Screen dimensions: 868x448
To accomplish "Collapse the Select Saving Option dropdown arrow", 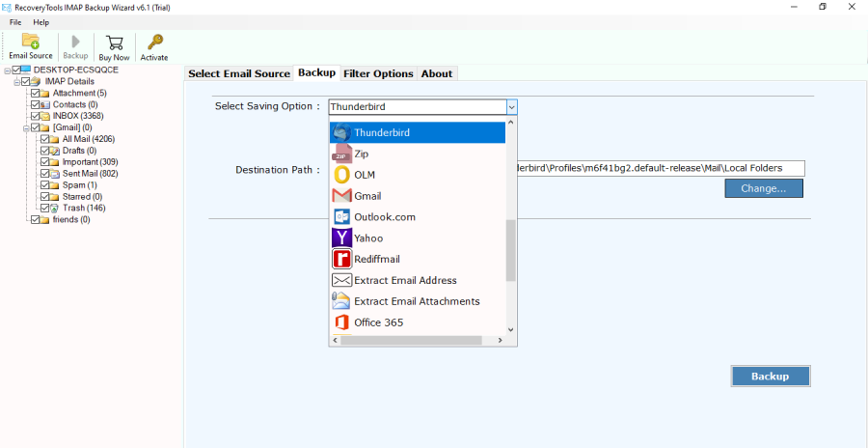I will 511,107.
